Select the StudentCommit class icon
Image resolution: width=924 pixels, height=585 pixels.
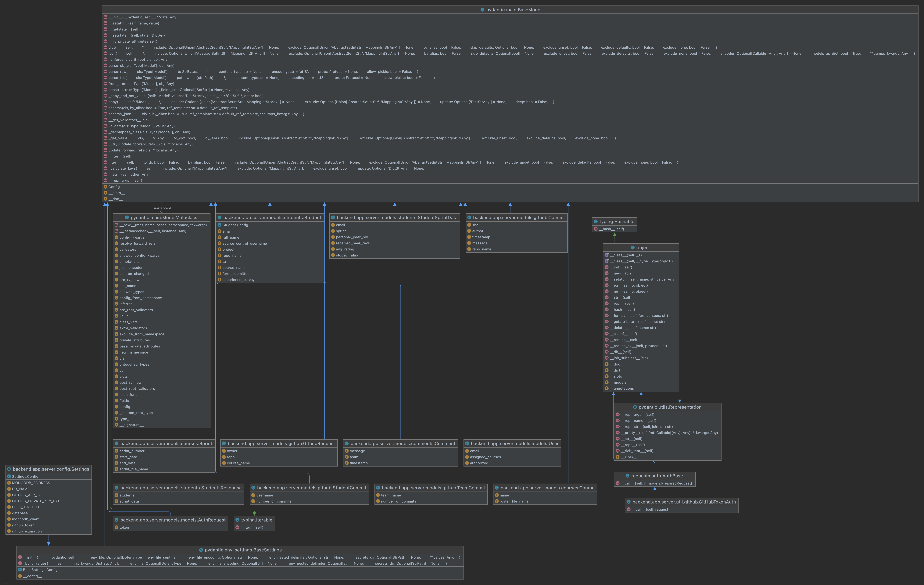tap(253, 488)
